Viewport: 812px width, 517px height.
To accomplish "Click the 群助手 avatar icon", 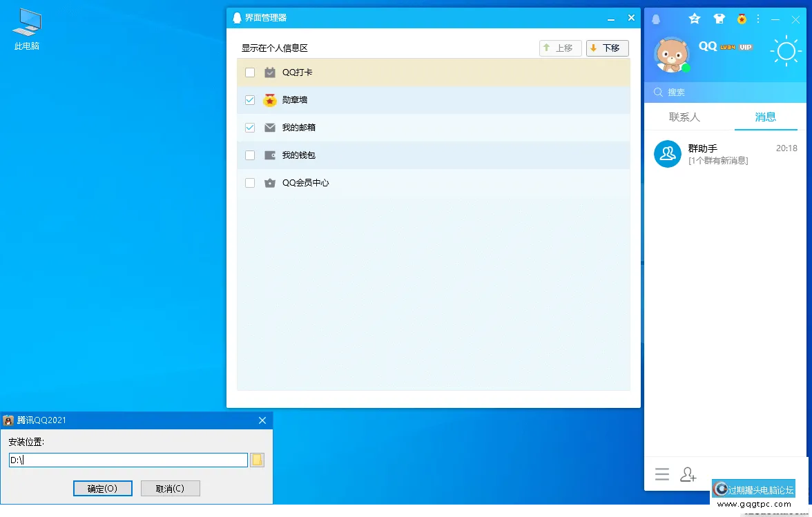I will coord(667,153).
